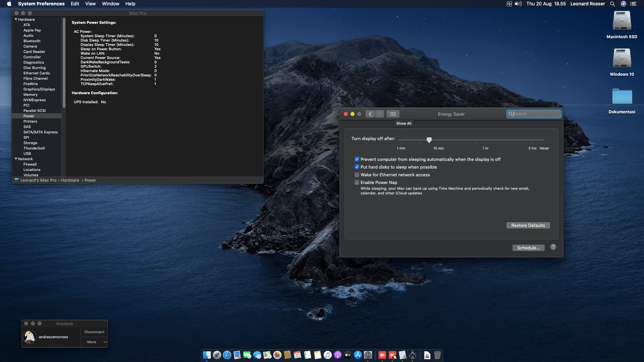This screenshot has width=644, height=362.
Task: Launch Launchpad from the dock
Action: click(217, 355)
